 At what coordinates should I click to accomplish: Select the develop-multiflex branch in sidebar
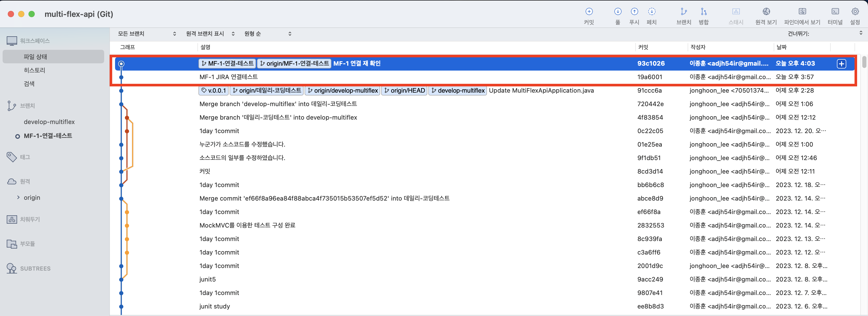tap(49, 122)
